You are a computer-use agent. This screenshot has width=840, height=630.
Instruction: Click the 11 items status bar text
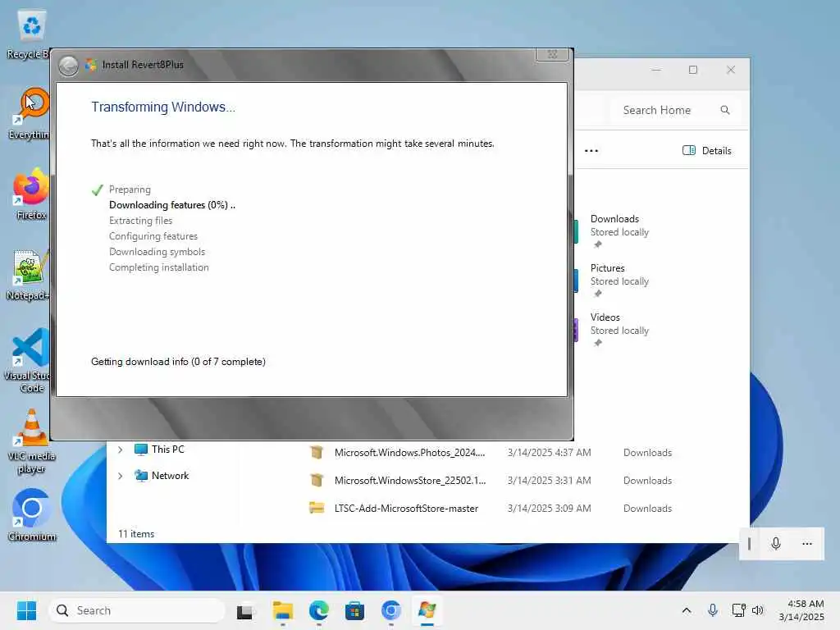tap(136, 534)
